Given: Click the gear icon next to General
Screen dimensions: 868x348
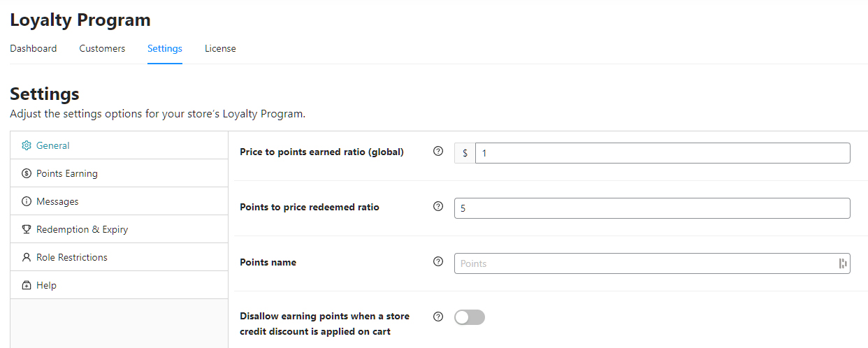Looking at the screenshot, I should coord(27,145).
